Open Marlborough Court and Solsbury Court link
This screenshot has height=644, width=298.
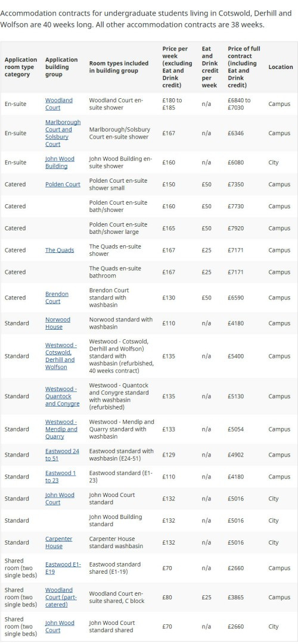[63, 133]
